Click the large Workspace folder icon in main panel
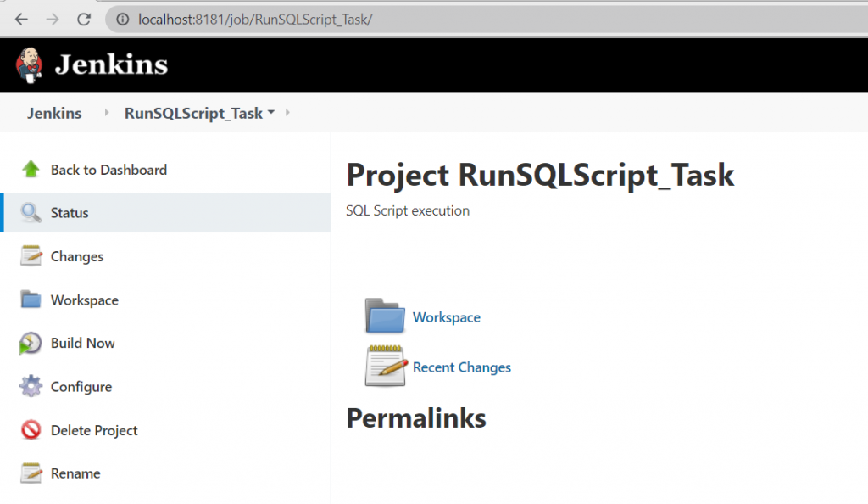This screenshot has height=504, width=868. (386, 316)
